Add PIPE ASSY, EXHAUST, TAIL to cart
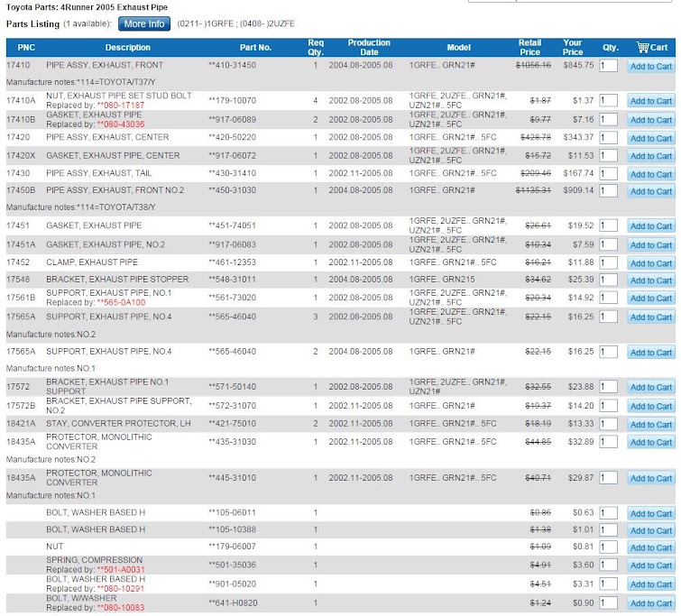Screen dimensions: 681x616 click(651, 175)
